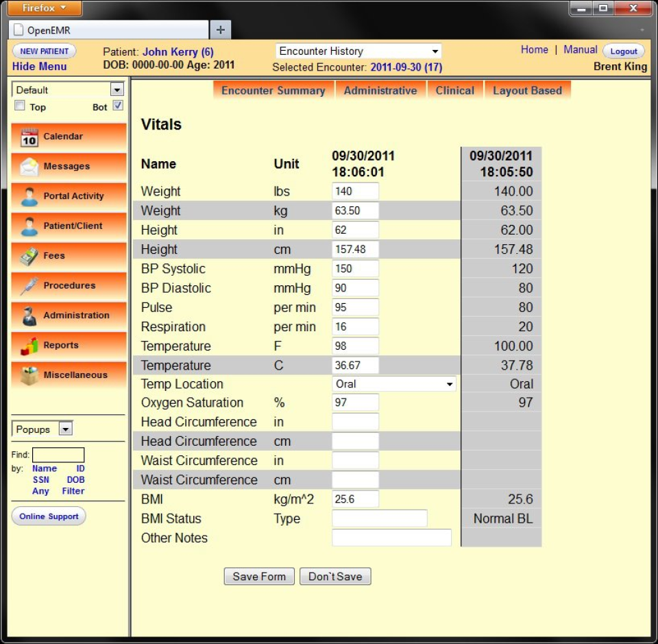This screenshot has width=658, height=644.
Task: Click the Miscellaneous box icon
Action: pos(29,375)
